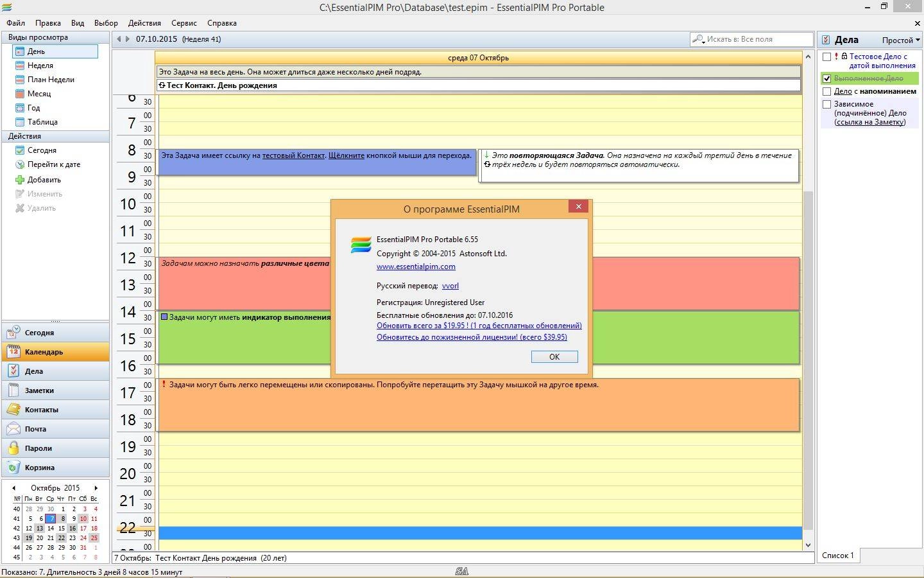Click the lifetime license $39.95 link
Image resolution: width=924 pixels, height=578 pixels.
[472, 337]
